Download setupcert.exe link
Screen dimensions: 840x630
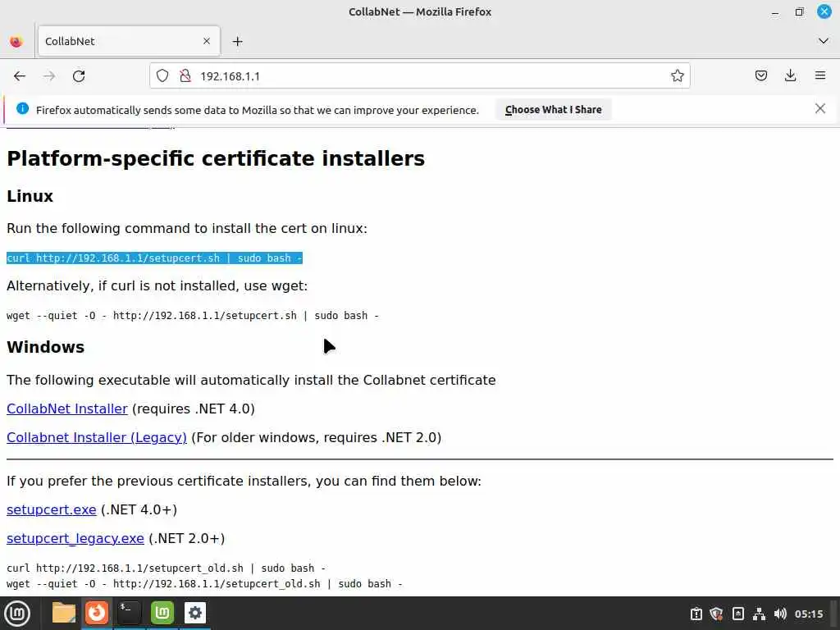point(52,510)
